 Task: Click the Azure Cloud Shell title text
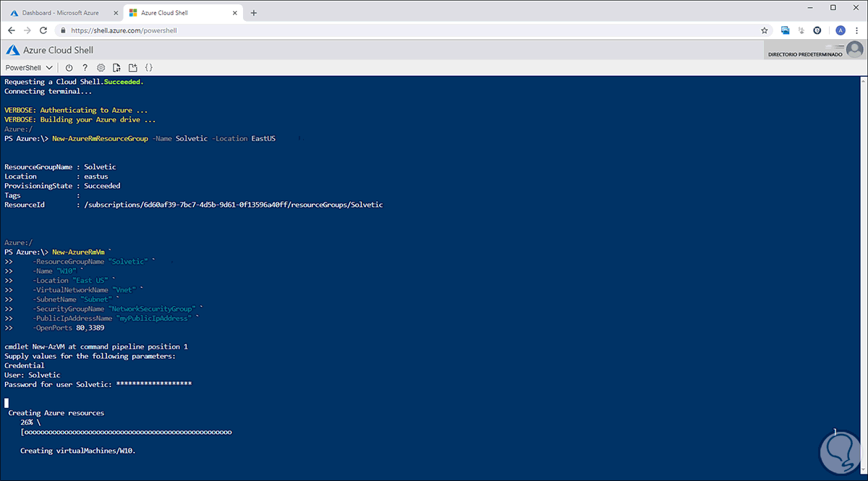pyautogui.click(x=59, y=50)
